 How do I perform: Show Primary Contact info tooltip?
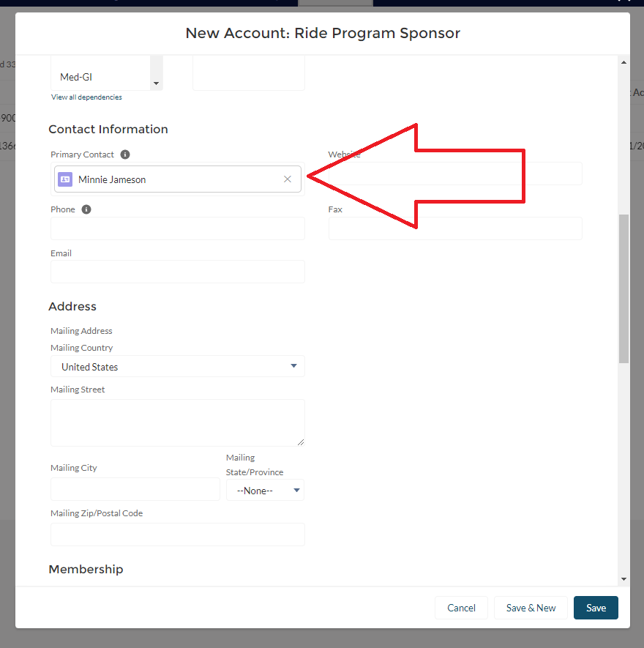(x=125, y=154)
